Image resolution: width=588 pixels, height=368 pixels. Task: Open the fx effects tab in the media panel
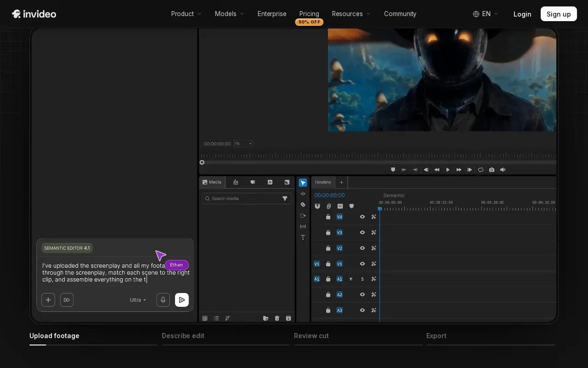tap(270, 182)
